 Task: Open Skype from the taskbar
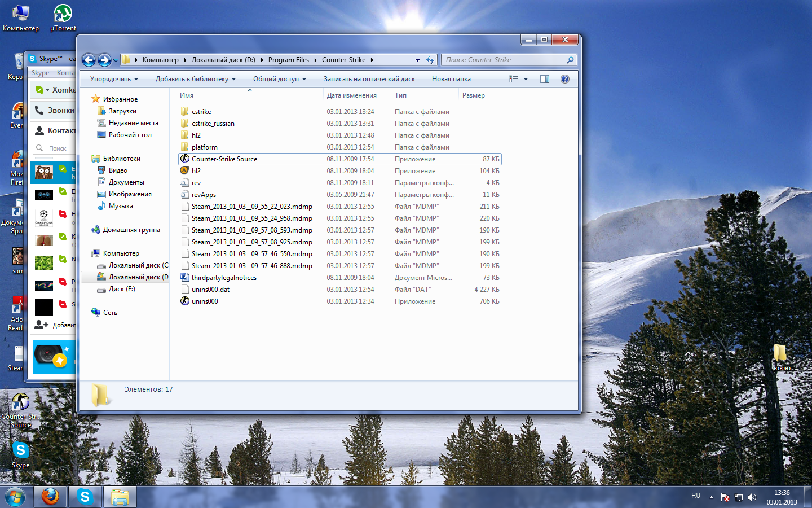point(85,497)
